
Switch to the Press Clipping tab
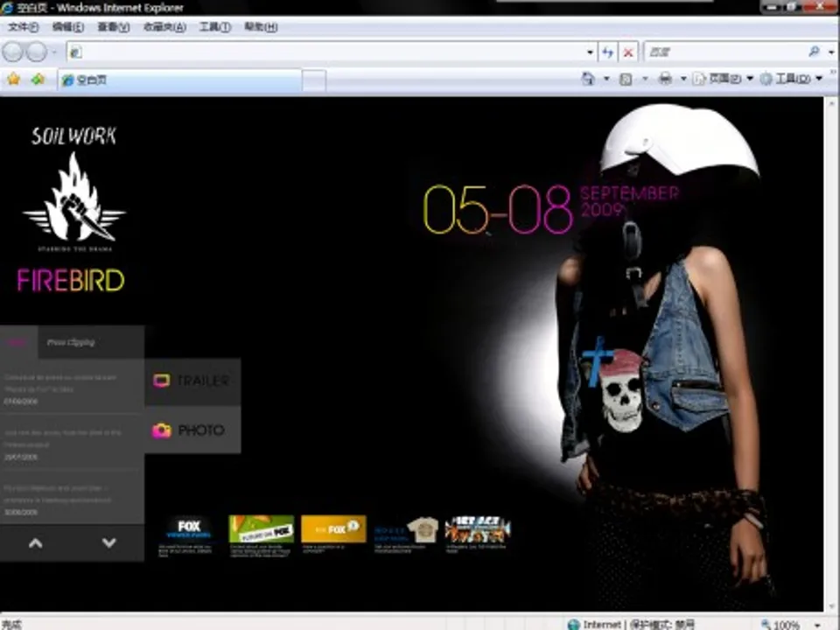[x=71, y=342]
